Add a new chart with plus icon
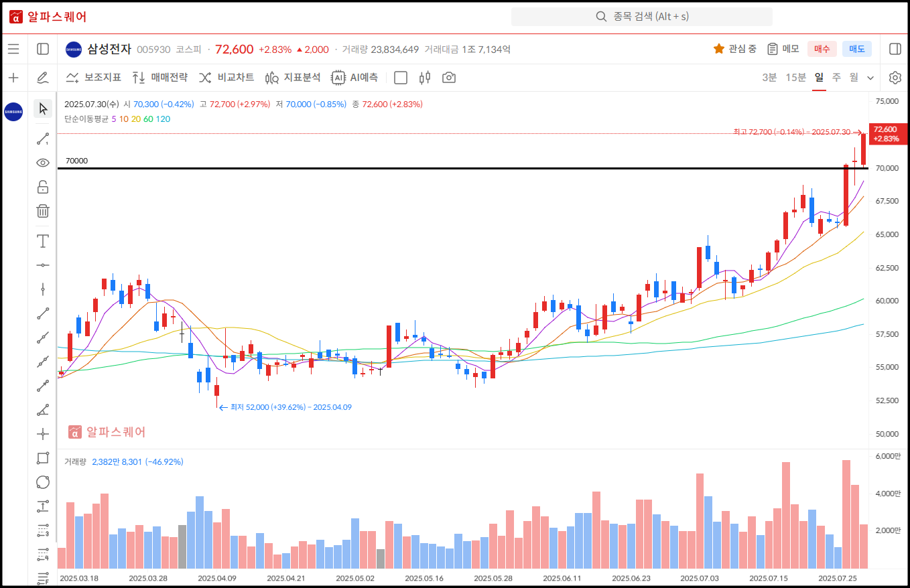The image size is (910, 588). 13,78
